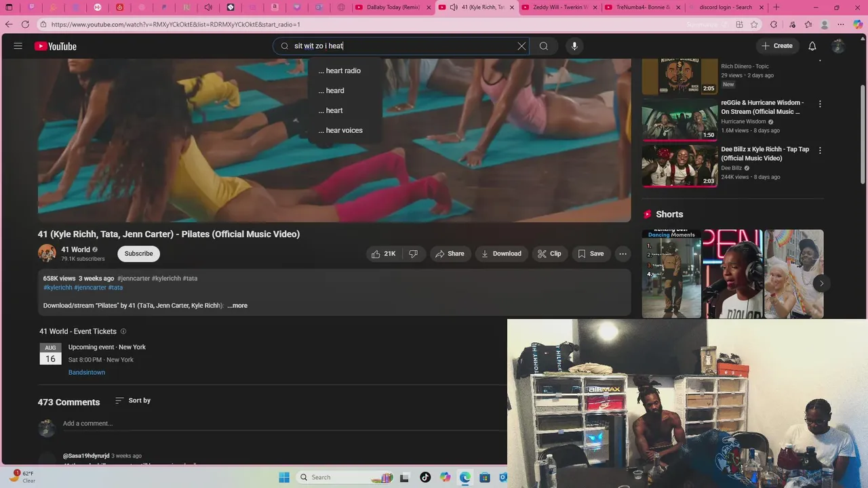Screen dimensions: 868x488
Task: Choose the 'hear voices' suggestion
Action: coord(344,130)
